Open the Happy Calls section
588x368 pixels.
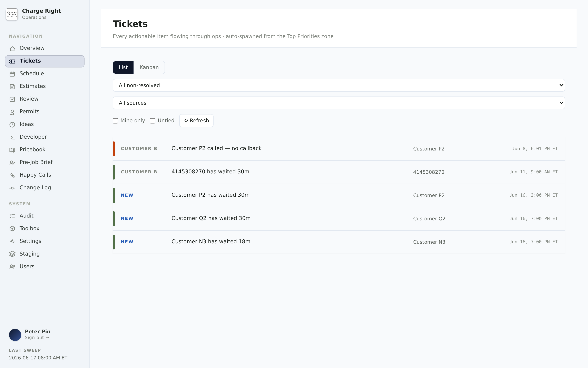[x=45, y=175]
